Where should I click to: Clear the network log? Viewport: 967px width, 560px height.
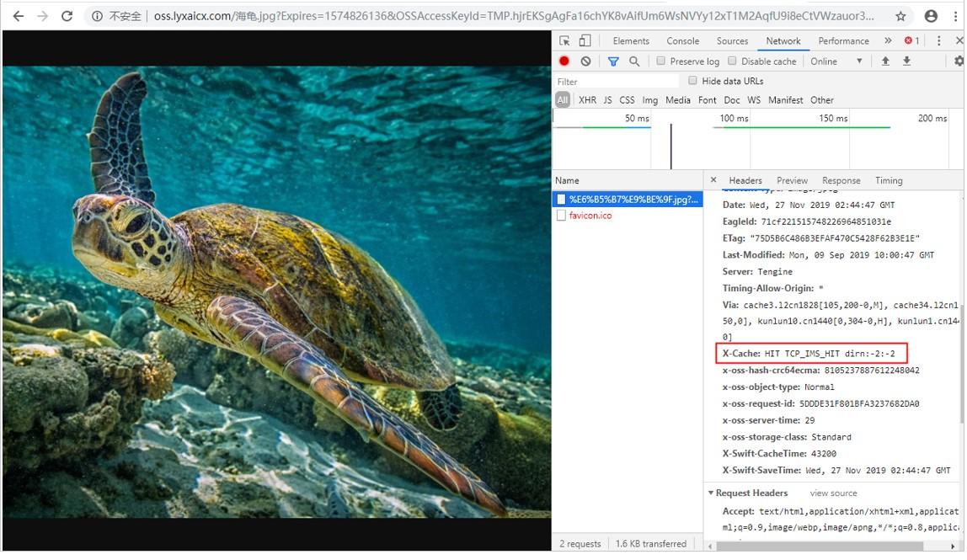pyautogui.click(x=586, y=61)
